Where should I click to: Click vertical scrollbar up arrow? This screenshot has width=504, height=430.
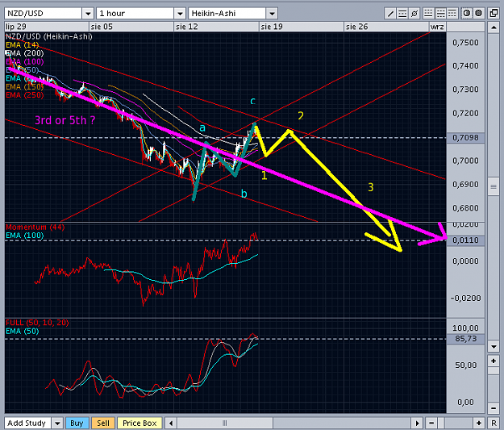tap(494, 27)
